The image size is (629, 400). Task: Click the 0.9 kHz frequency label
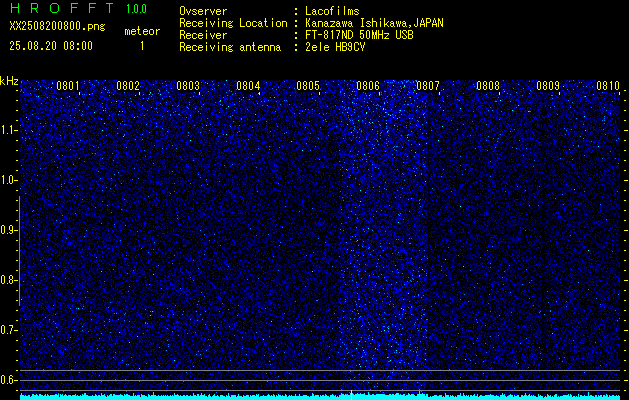click(x=9, y=230)
